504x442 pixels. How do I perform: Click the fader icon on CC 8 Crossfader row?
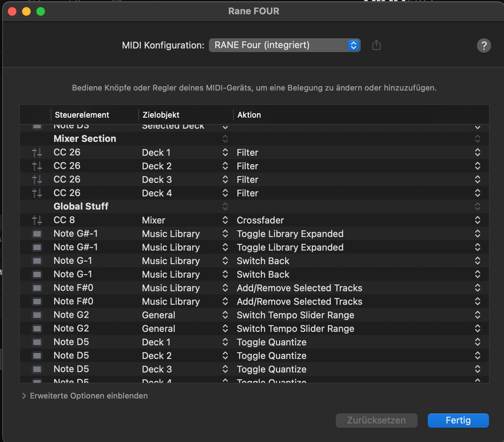pyautogui.click(x=37, y=220)
